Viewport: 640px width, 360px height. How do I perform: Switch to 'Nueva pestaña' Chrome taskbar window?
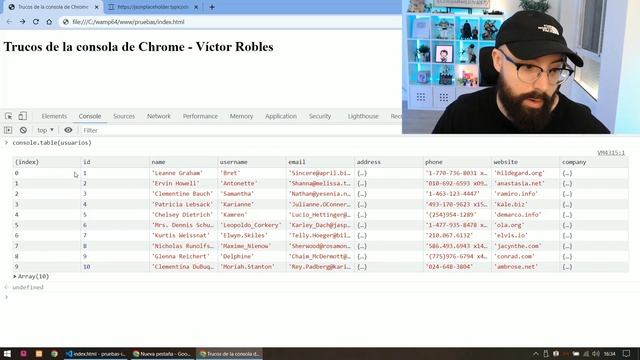[162, 353]
